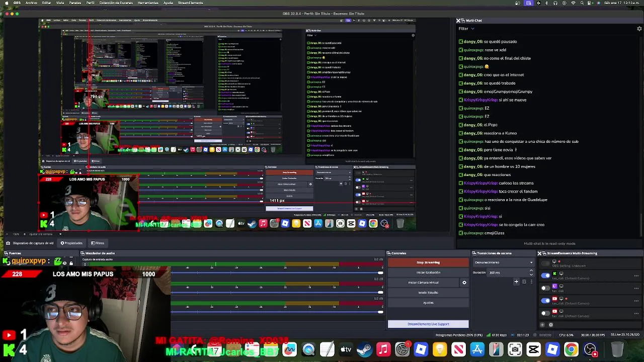The image size is (644, 362).
Task: Open Twitch destination three-dot options
Action: click(636, 288)
